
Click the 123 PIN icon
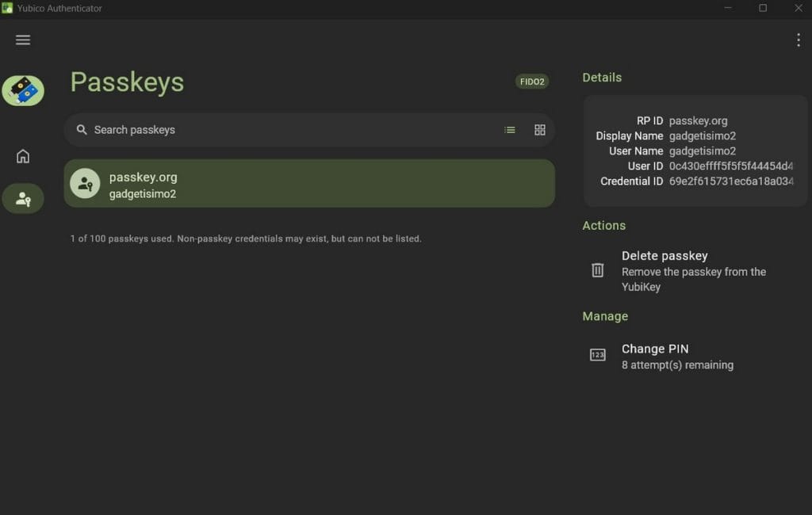(x=598, y=354)
